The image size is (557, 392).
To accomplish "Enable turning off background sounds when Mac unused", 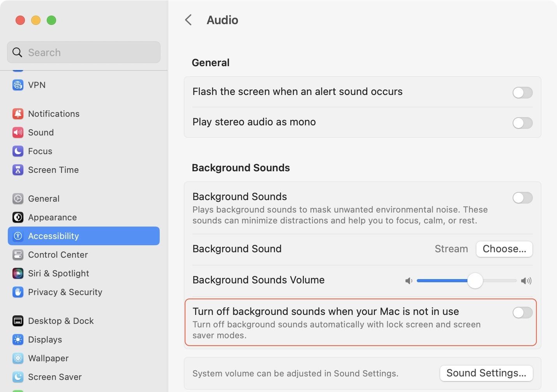I will coord(522,313).
